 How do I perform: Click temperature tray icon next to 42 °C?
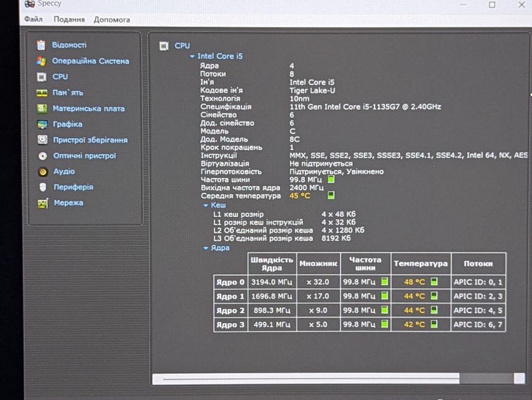click(x=434, y=324)
